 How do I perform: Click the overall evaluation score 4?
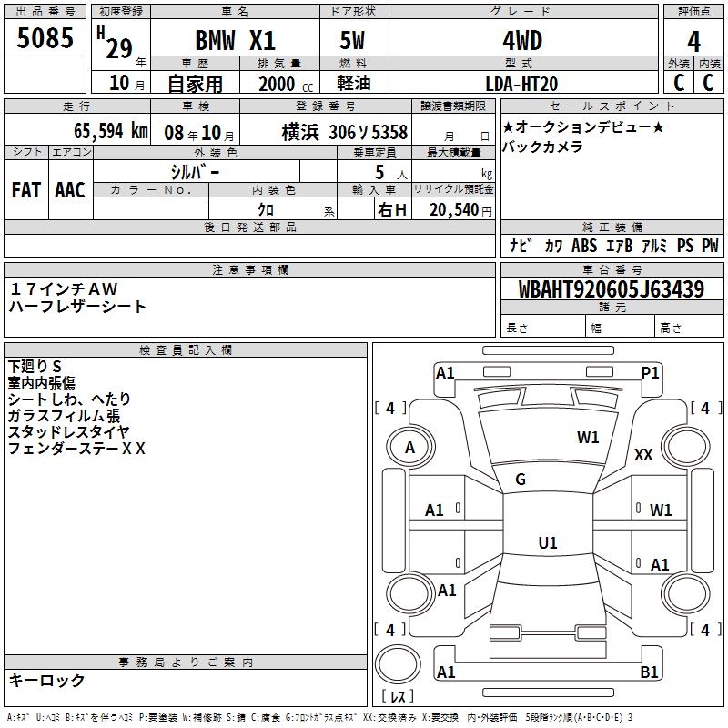pos(693,41)
